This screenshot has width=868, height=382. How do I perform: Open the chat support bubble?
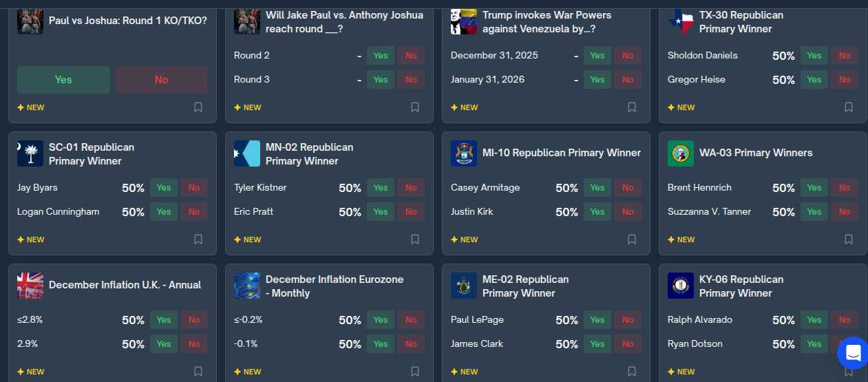(x=853, y=354)
